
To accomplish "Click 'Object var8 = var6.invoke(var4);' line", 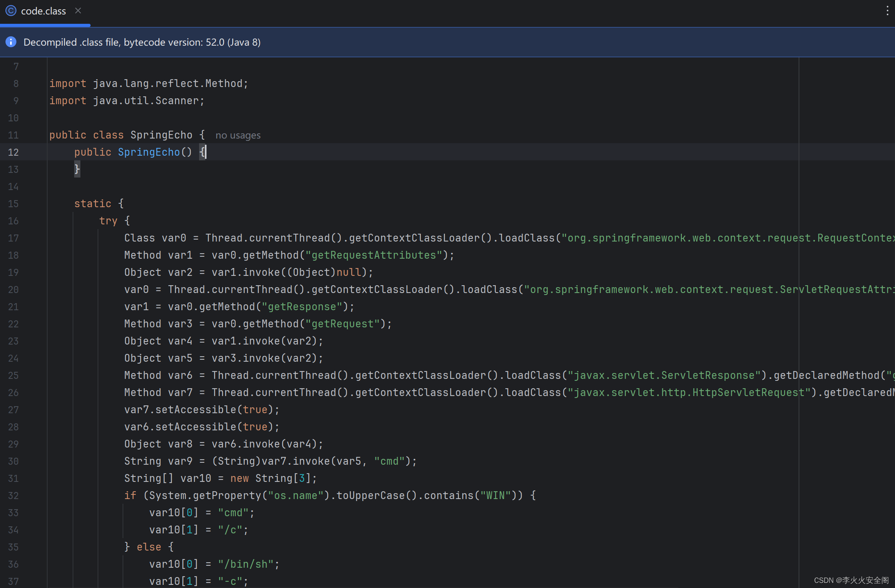I will pyautogui.click(x=224, y=444).
